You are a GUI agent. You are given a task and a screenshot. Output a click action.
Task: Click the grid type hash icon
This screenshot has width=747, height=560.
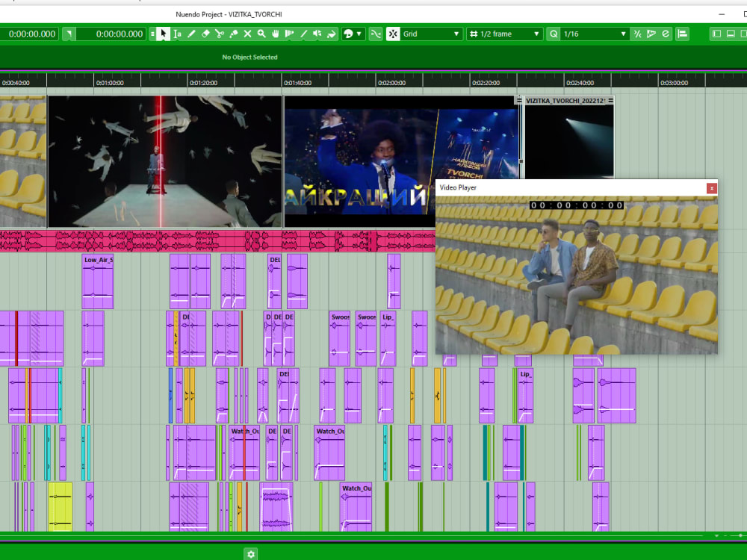tap(473, 34)
